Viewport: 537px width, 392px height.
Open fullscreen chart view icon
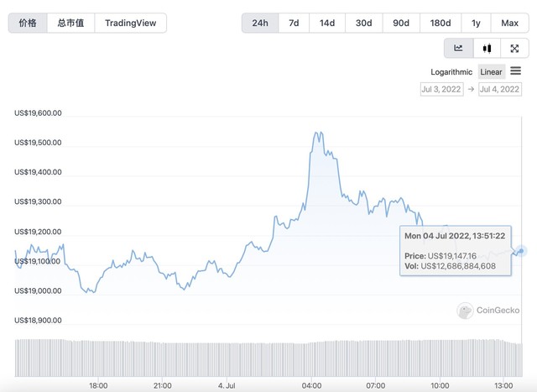514,49
